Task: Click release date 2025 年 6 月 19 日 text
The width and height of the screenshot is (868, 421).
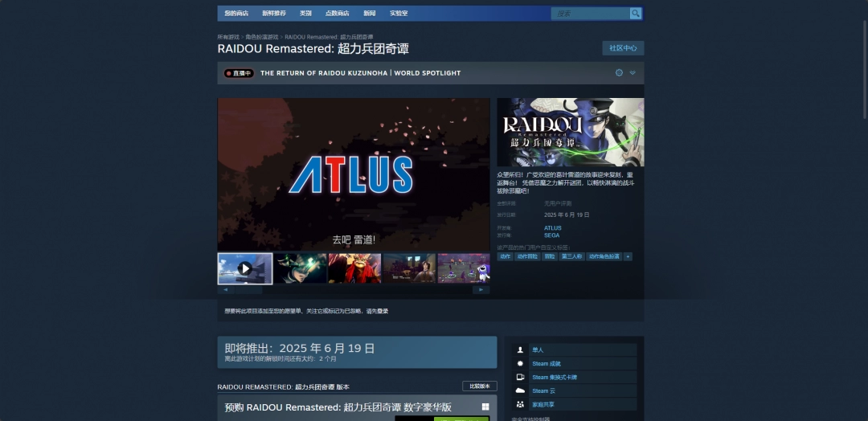Action: point(567,215)
